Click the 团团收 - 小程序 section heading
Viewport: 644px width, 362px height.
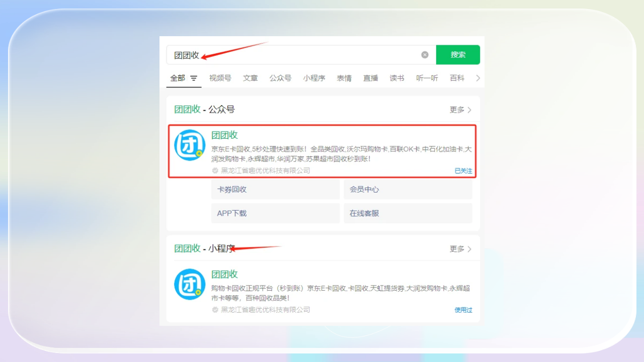pos(204,249)
